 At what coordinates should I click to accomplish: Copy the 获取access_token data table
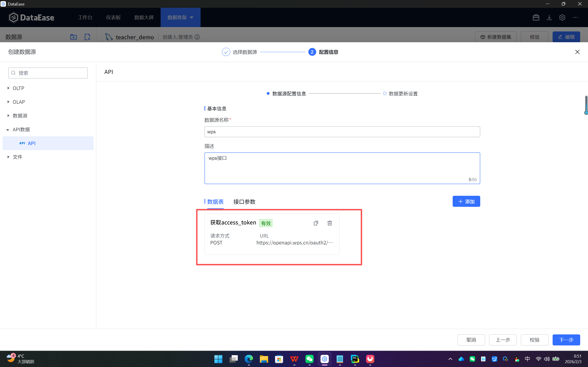(x=316, y=223)
